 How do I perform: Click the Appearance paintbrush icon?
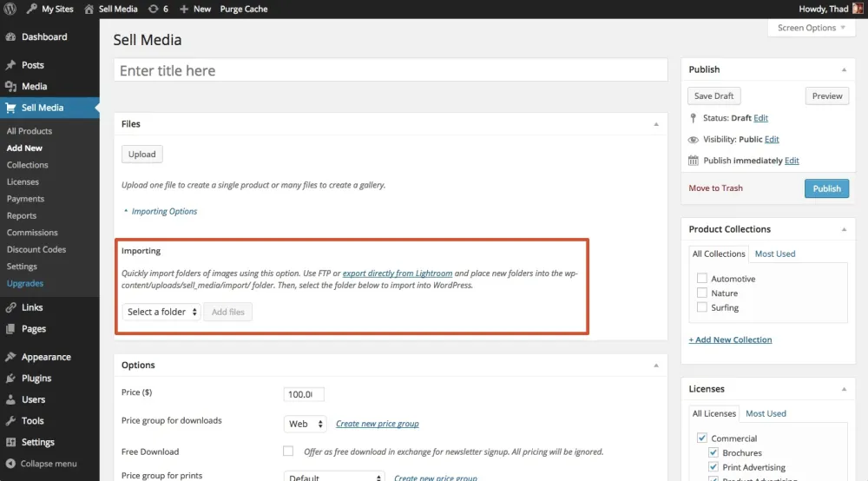(10, 357)
